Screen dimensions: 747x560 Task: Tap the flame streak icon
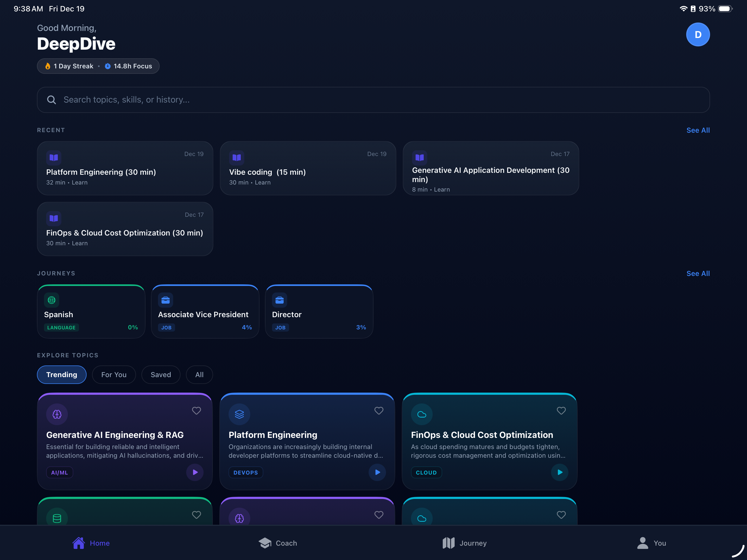coord(48,66)
